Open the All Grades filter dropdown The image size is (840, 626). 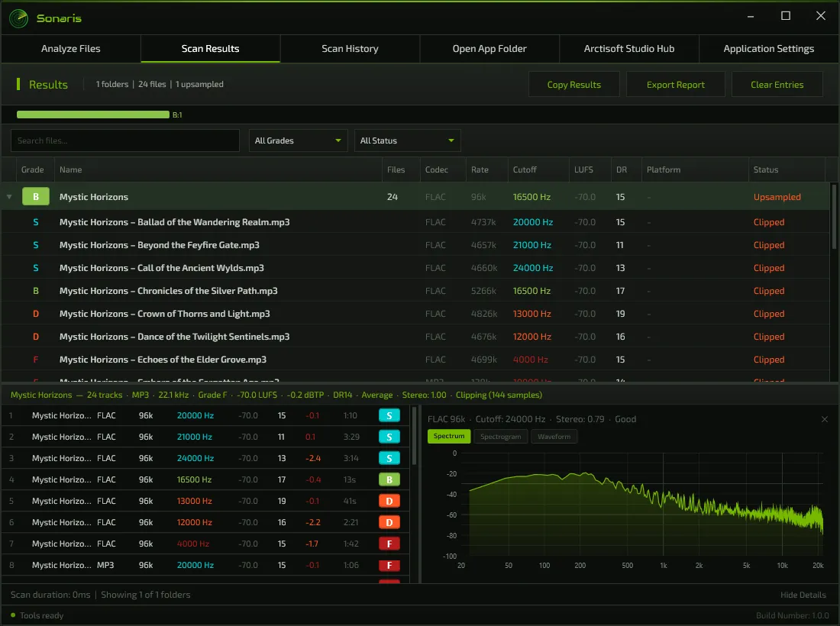coord(298,140)
